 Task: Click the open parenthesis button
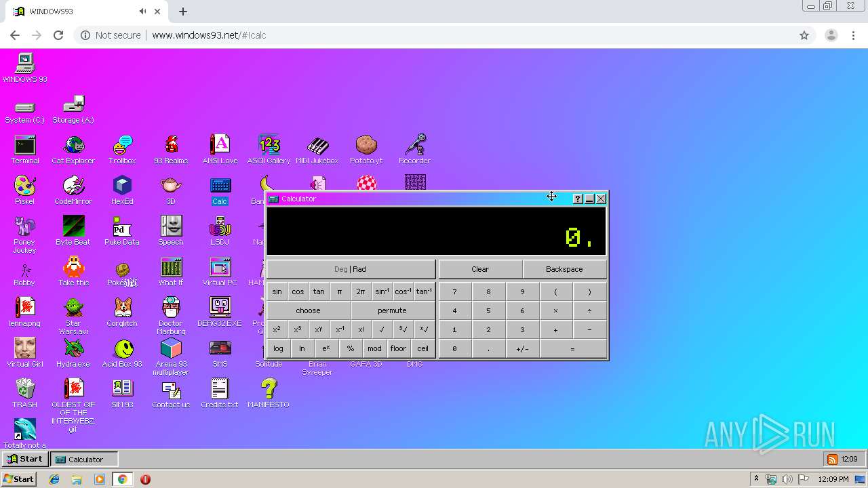click(x=555, y=291)
